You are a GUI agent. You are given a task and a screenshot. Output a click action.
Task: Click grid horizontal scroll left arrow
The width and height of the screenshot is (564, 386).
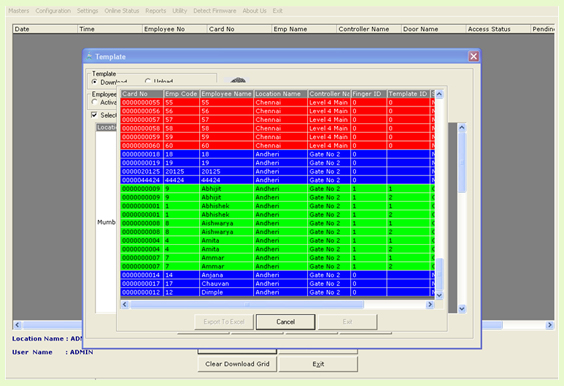pos(125,305)
